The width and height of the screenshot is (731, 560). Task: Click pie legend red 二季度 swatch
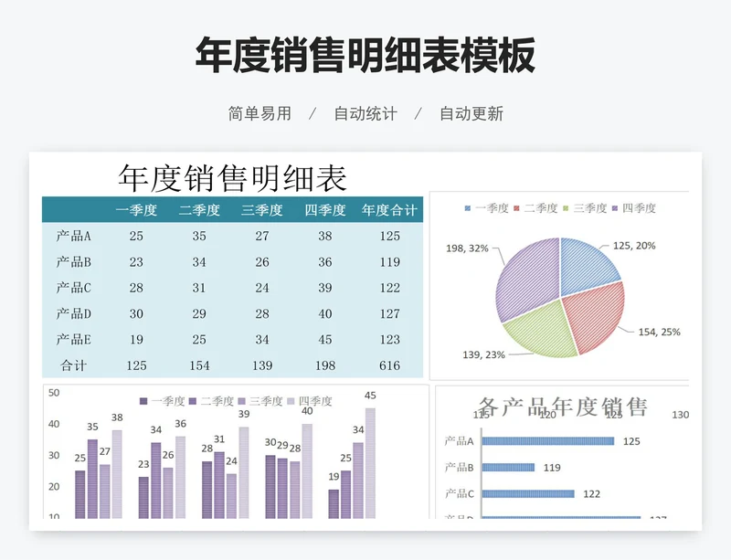(516, 208)
